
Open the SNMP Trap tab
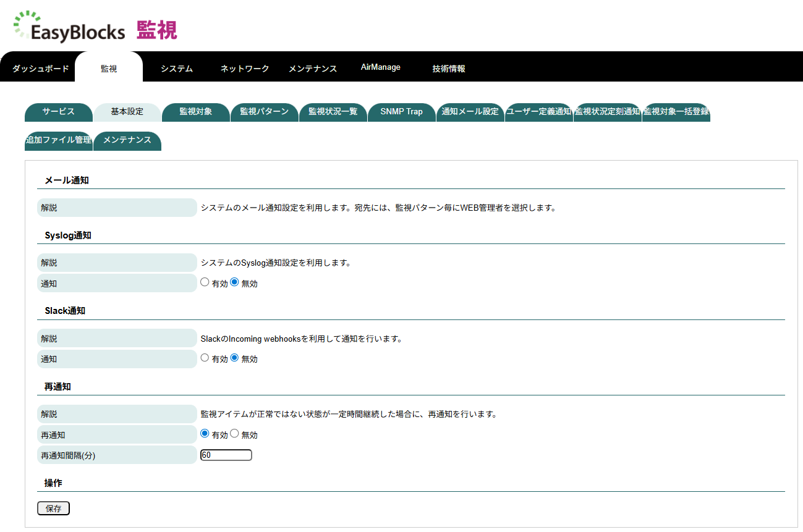coord(401,112)
